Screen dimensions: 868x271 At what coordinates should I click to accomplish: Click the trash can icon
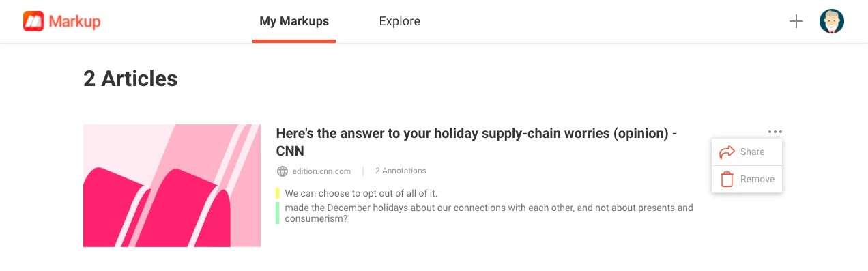727,179
